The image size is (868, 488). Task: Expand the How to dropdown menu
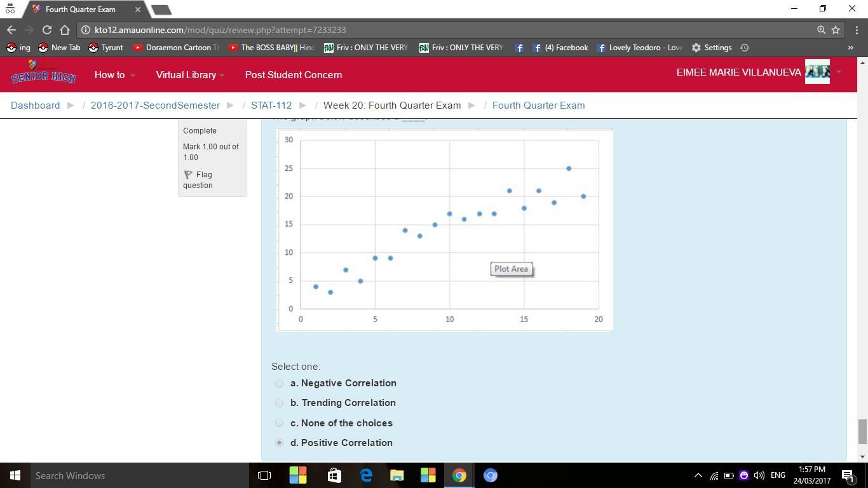pyautogui.click(x=114, y=75)
